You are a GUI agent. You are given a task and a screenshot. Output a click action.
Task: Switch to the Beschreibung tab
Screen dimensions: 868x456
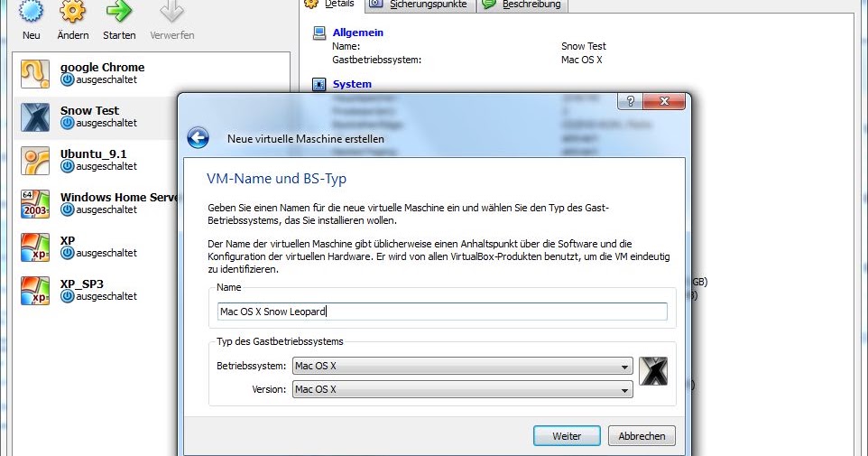(x=522, y=5)
